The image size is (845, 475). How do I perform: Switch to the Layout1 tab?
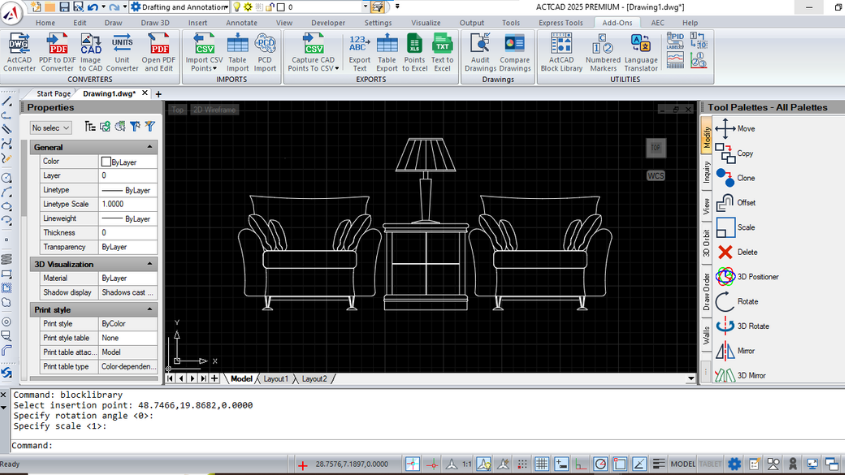tap(275, 379)
